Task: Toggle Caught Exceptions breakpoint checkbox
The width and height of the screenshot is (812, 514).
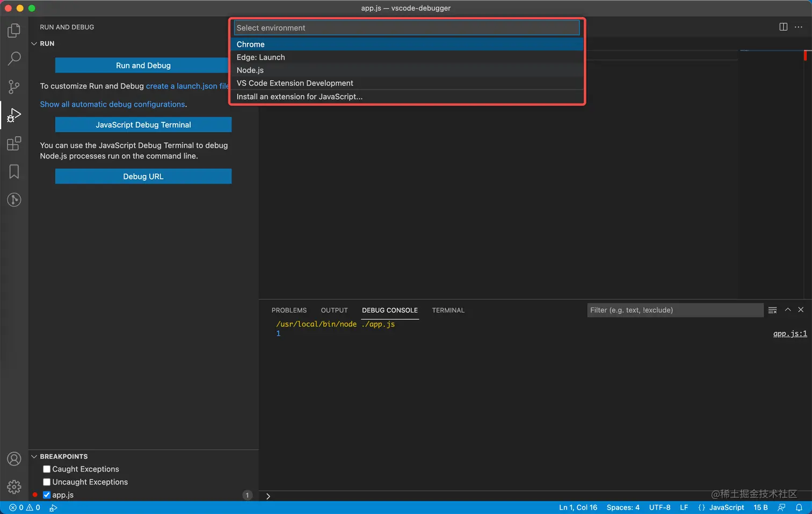Action: 47,469
